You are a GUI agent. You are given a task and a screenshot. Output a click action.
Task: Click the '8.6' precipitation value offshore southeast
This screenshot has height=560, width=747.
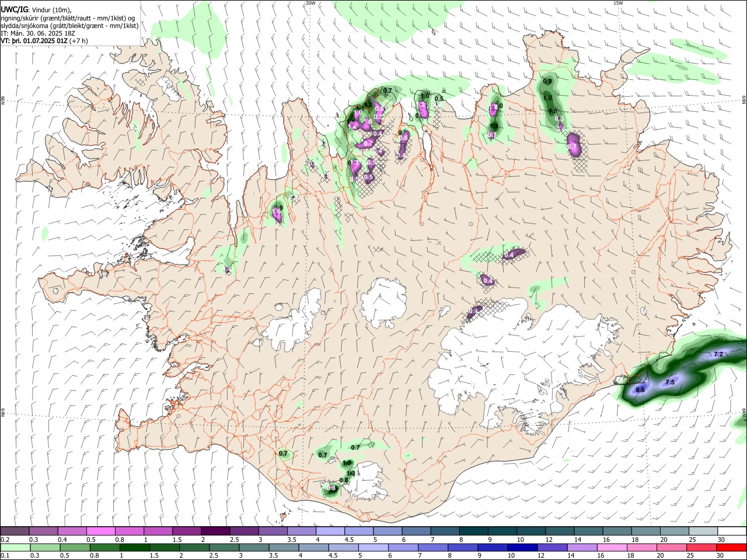[640, 390]
